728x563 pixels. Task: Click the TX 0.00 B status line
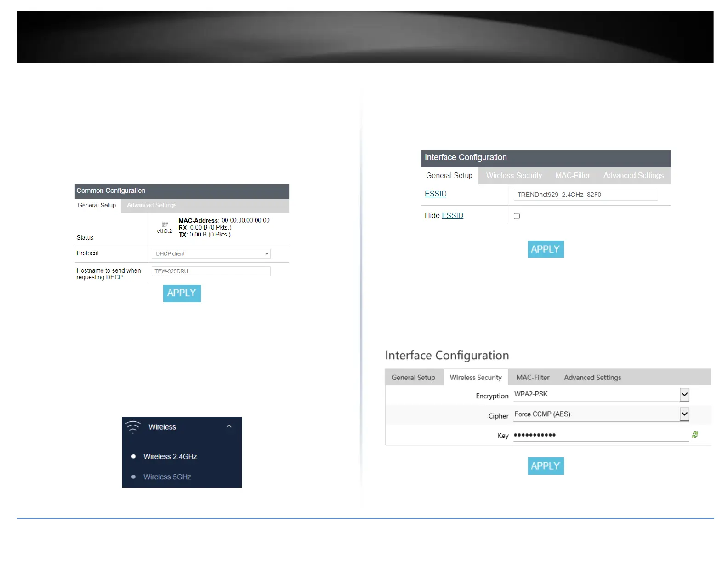[205, 235]
